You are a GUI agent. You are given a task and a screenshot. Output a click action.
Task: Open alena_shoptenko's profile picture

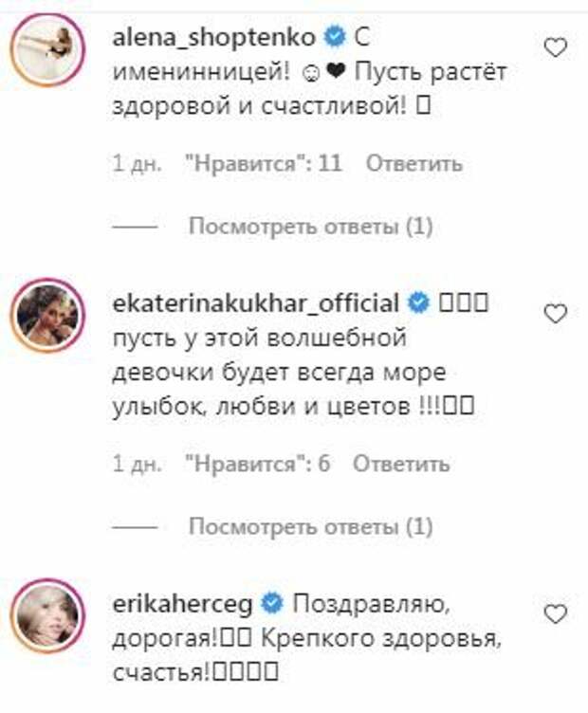click(x=47, y=49)
